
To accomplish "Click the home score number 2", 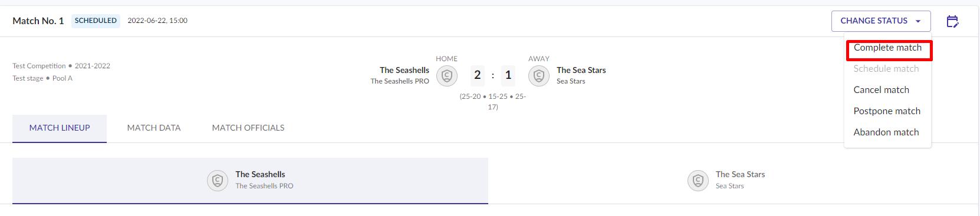I will (x=478, y=75).
